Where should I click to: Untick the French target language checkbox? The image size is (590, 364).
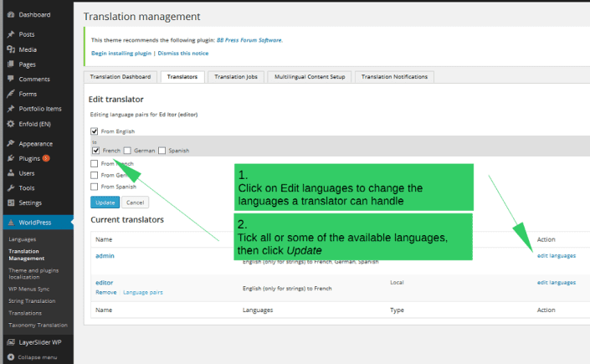[x=95, y=150]
